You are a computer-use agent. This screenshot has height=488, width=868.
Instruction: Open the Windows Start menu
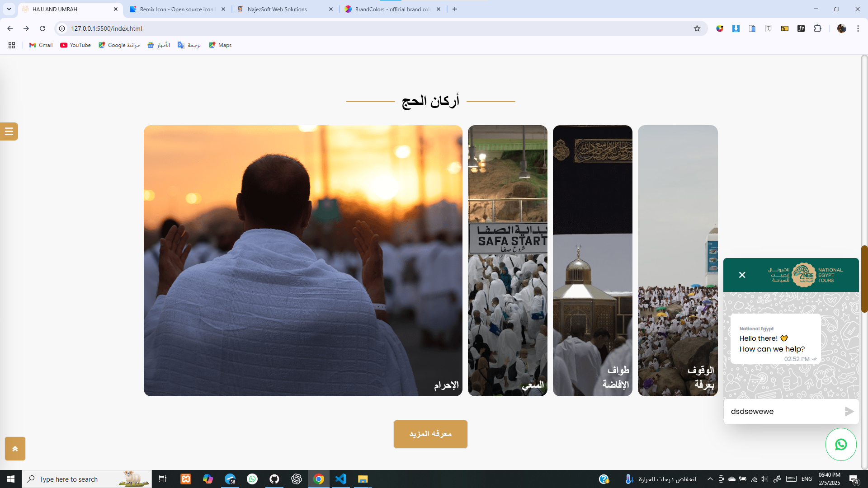11,479
